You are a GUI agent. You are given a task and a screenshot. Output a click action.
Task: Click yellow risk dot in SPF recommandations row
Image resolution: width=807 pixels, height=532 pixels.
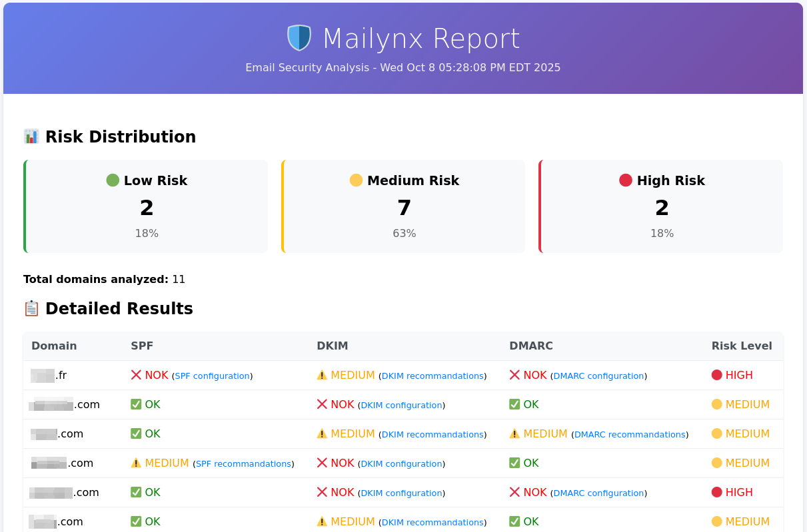717,463
